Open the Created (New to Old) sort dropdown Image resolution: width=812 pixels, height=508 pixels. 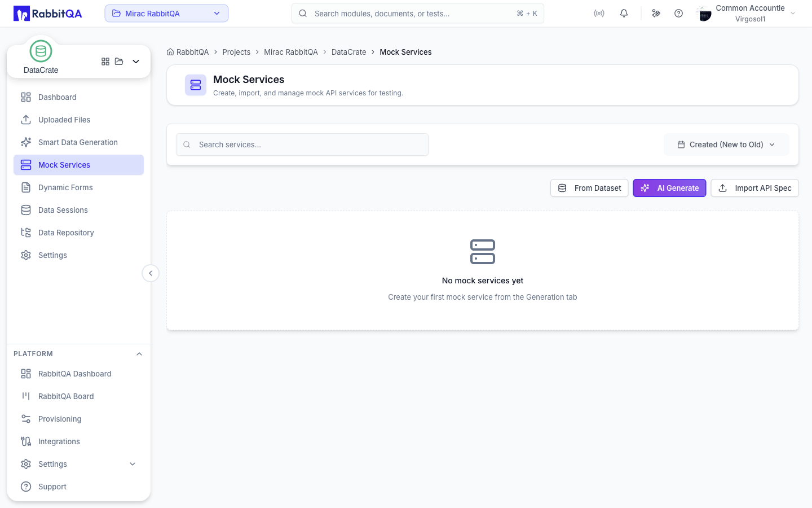pyautogui.click(x=726, y=144)
